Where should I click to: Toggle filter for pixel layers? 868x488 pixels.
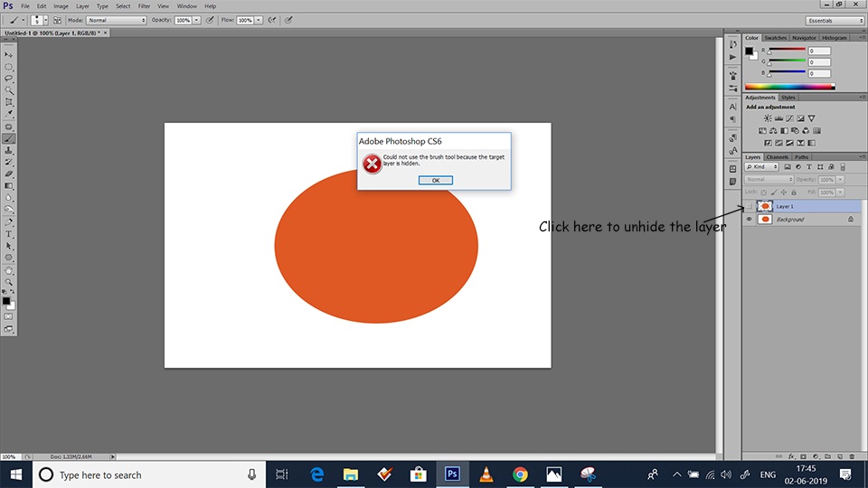(788, 166)
